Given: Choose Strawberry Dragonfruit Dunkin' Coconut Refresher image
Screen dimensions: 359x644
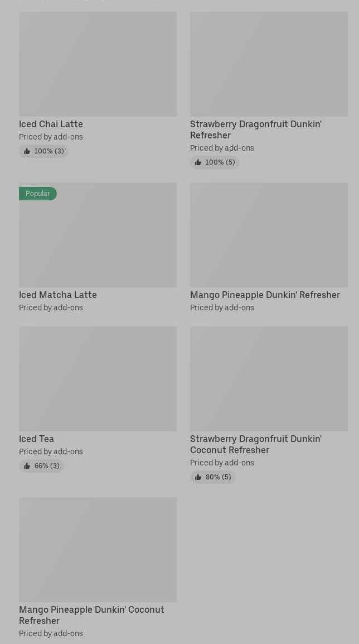Looking at the screenshot, I should point(269,379).
